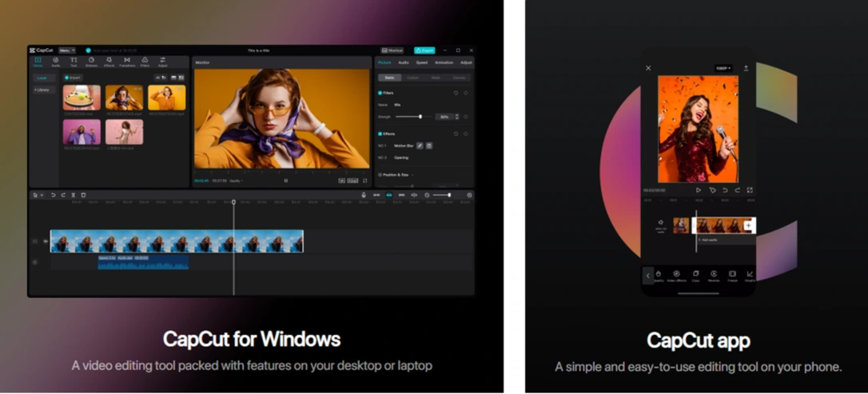868x394 pixels.
Task: Open the Filters tool in the top toolbar
Action: (145, 62)
